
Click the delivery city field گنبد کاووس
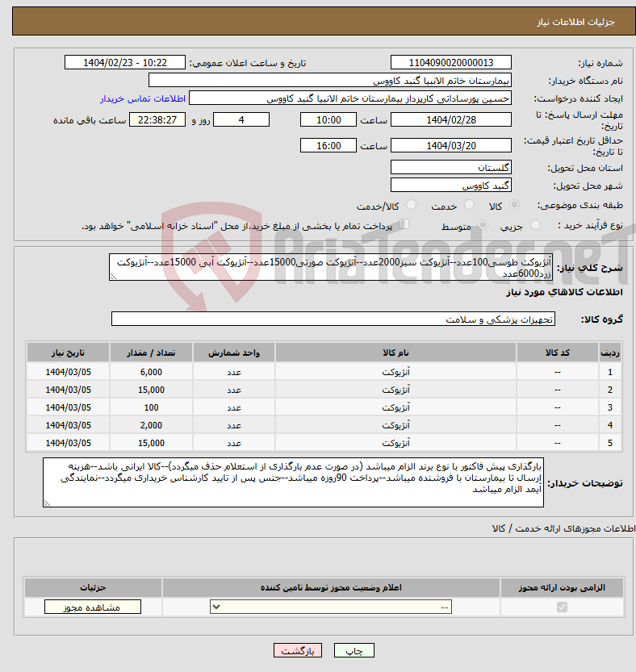[x=451, y=186]
